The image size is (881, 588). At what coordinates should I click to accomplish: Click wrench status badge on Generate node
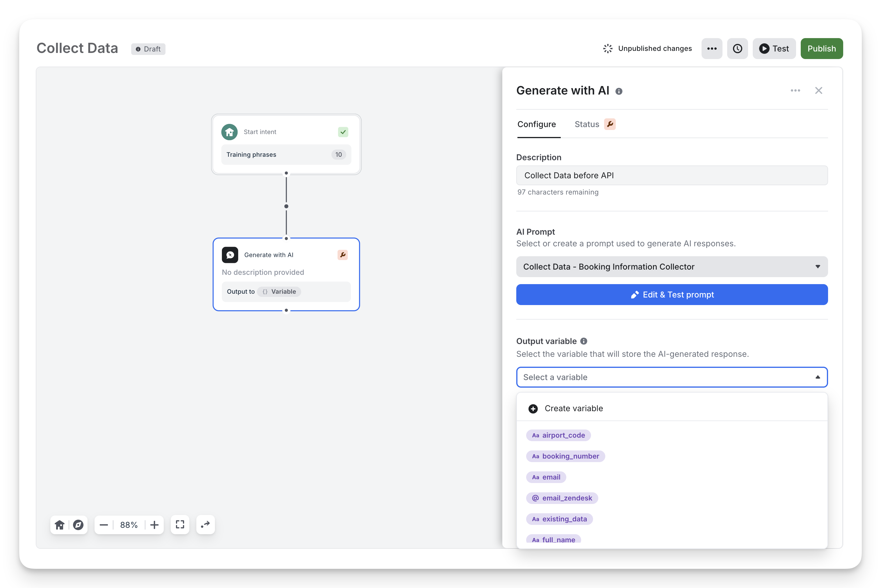tap(342, 255)
